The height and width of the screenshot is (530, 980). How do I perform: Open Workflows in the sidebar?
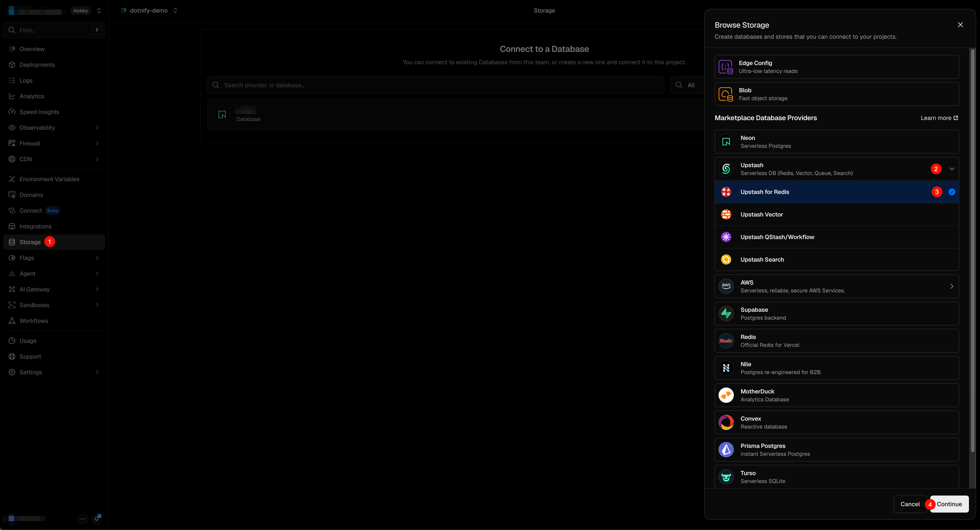pos(54,321)
